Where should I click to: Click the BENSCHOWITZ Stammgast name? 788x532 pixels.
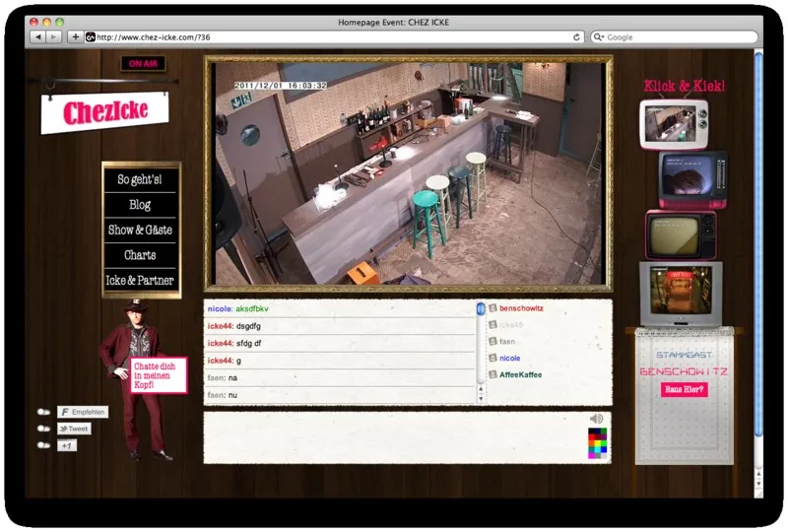684,371
